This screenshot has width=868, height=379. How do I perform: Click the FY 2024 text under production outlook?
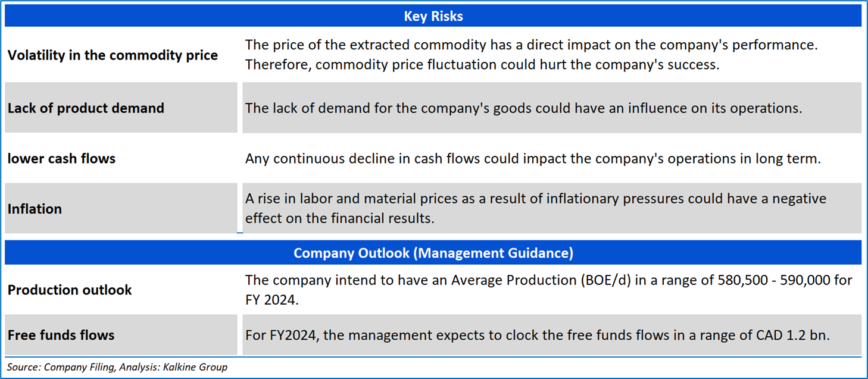point(271,300)
